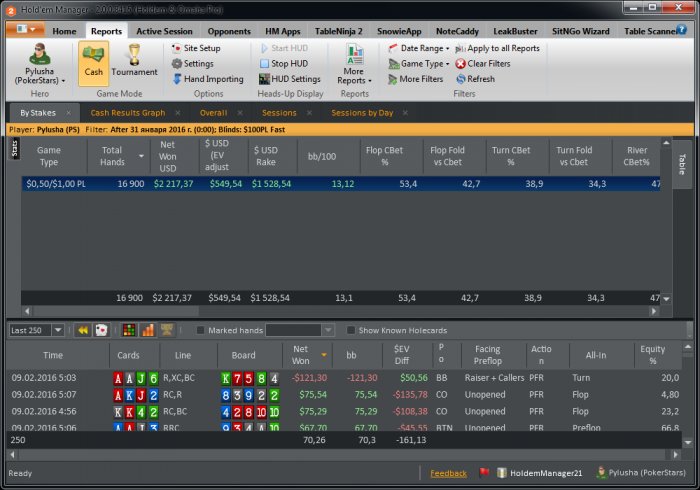Open the Feedback link
Screen dimensions: 700x490
click(x=448, y=473)
